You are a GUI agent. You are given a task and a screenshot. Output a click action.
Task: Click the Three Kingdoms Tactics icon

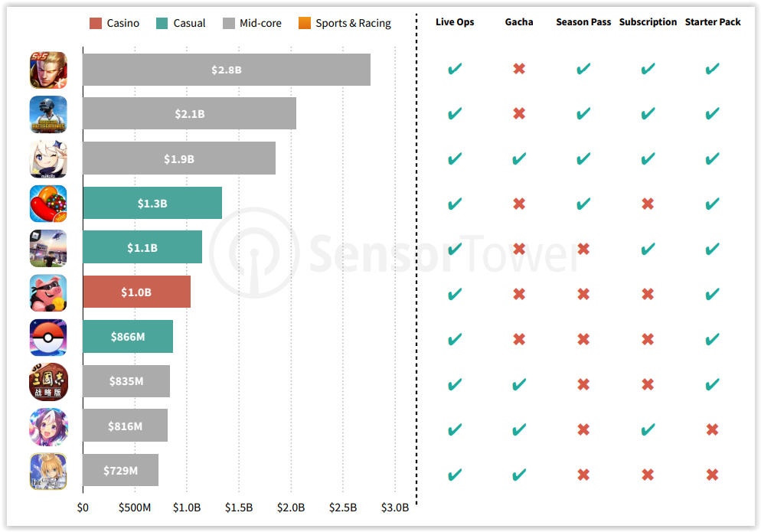click(48, 382)
